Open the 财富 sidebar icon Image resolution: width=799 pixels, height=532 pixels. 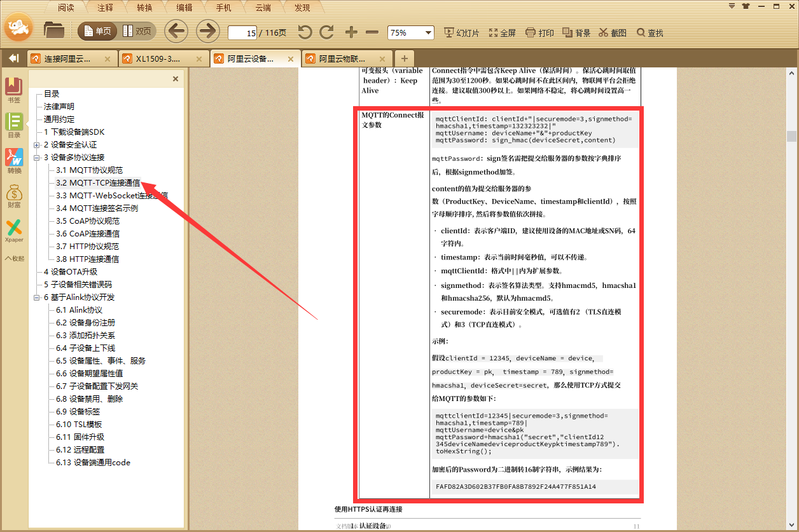click(13, 196)
